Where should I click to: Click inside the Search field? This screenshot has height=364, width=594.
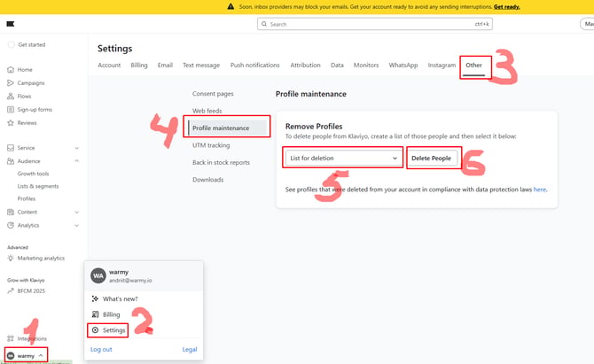[375, 24]
